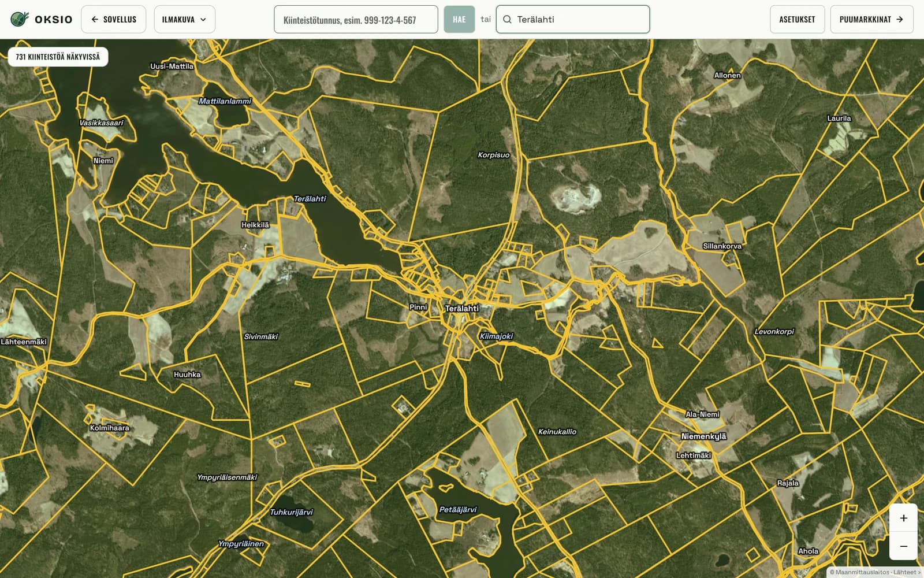Click the 731 kiinteistöä näkyvissä badge
924x578 pixels.
click(58, 57)
